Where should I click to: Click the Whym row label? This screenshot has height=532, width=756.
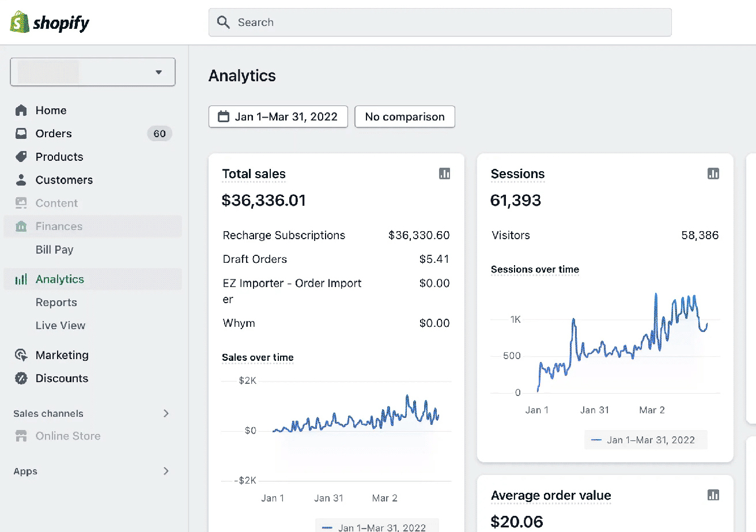pos(239,323)
